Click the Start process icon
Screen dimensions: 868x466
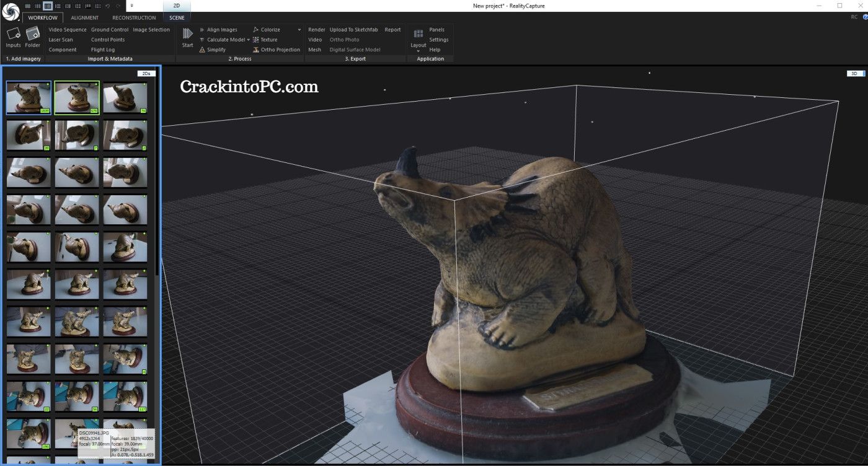point(187,33)
